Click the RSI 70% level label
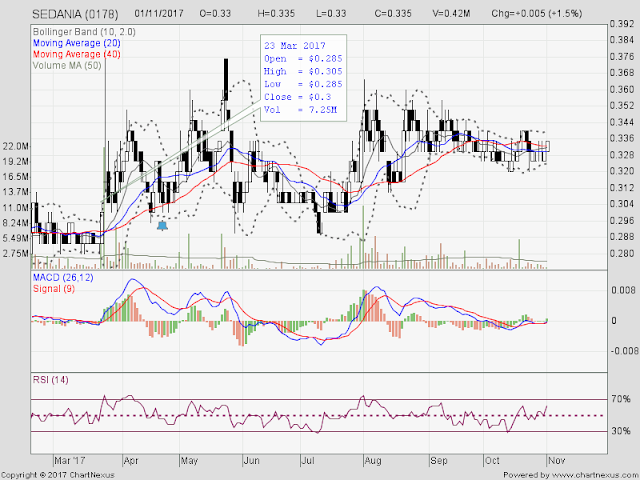The width and height of the screenshot is (640, 480). tap(621, 399)
